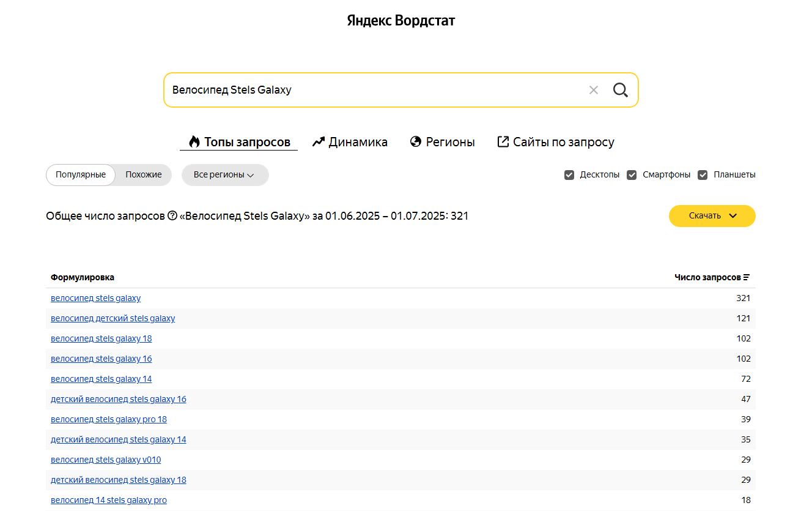The height and width of the screenshot is (511, 812).
Task: Open query детский велосипед stels galaxy 16
Action: [119, 400]
